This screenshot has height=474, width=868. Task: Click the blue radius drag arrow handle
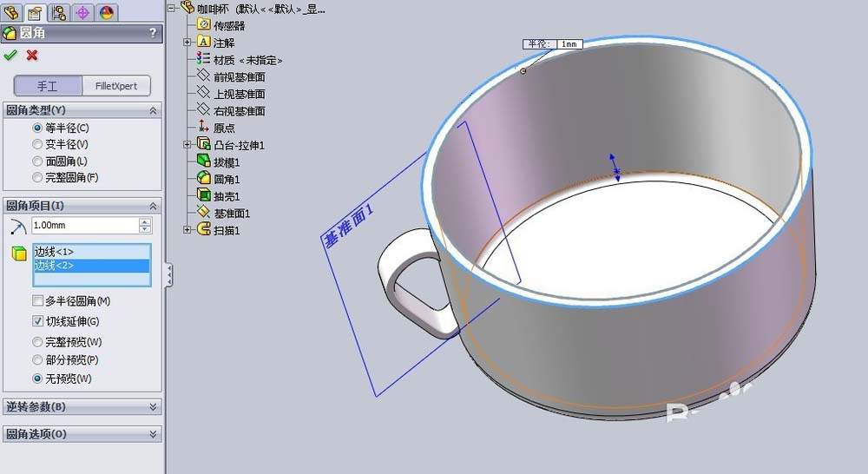(615, 168)
